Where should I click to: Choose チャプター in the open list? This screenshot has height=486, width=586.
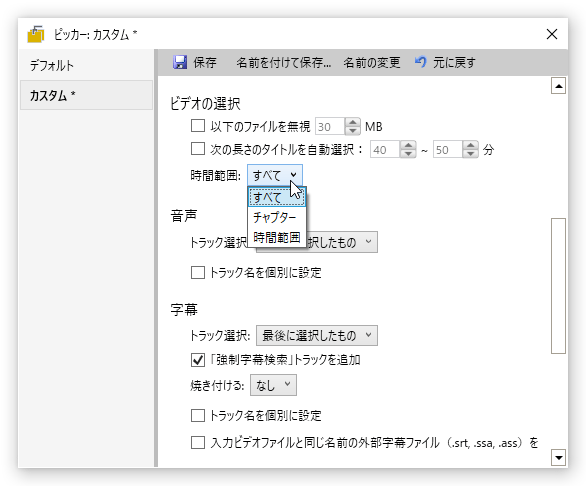click(x=277, y=217)
